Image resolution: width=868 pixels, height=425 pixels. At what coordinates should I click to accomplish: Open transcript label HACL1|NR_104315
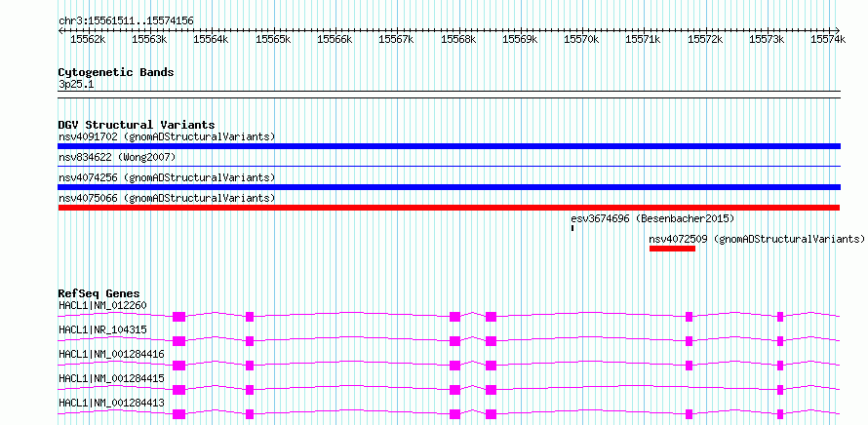pos(102,329)
